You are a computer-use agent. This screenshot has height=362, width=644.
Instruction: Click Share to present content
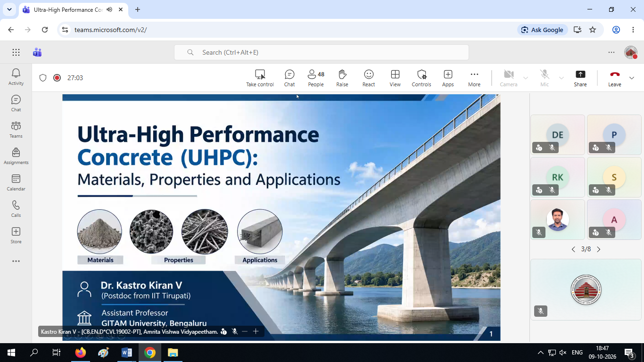(x=580, y=78)
